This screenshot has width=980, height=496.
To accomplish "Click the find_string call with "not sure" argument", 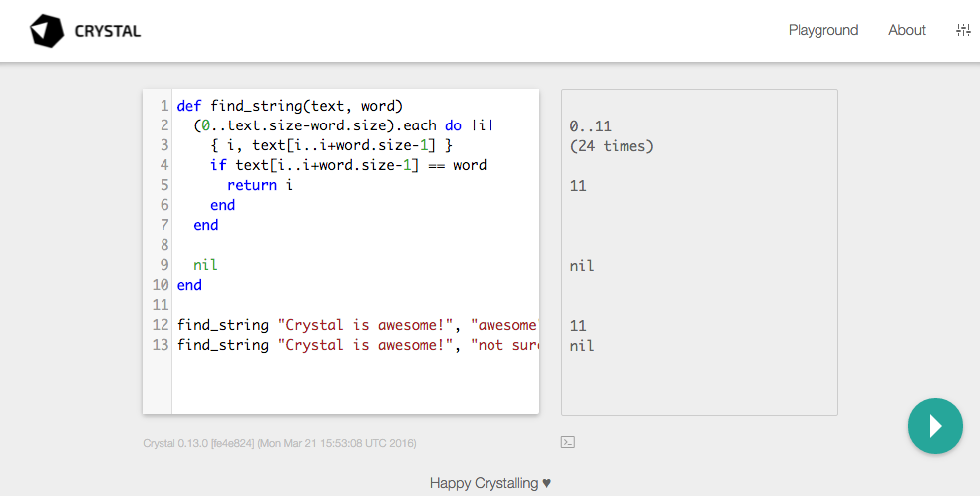I will tap(357, 345).
